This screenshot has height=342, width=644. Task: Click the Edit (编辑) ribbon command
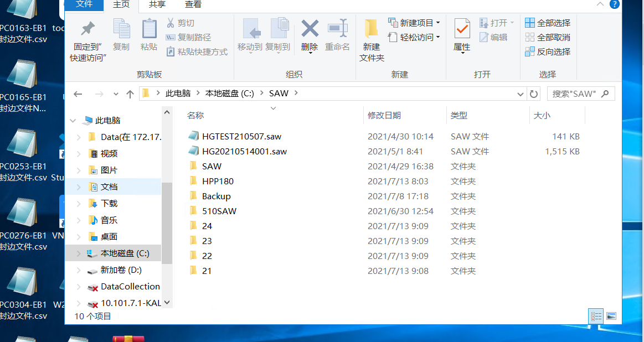[493, 38]
